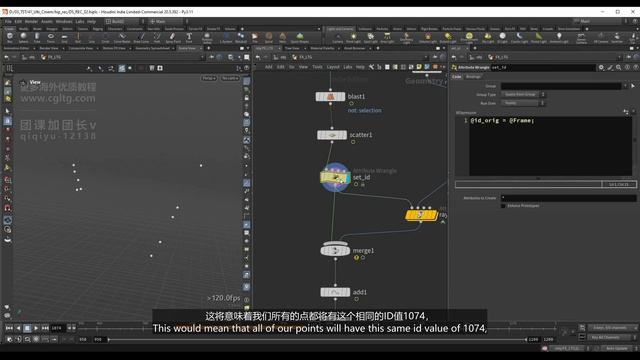The height and width of the screenshot is (360, 640).
Task: Click the Play forward button
Action: pyautogui.click(x=36, y=328)
